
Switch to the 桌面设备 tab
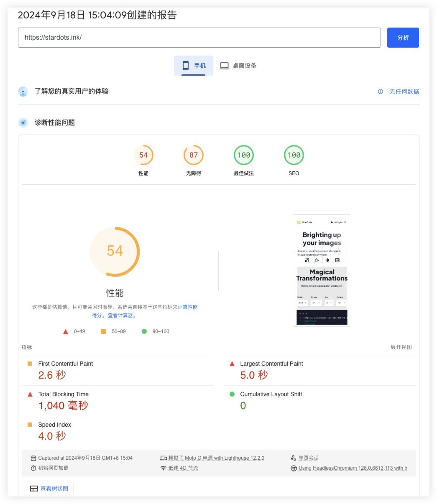238,65
